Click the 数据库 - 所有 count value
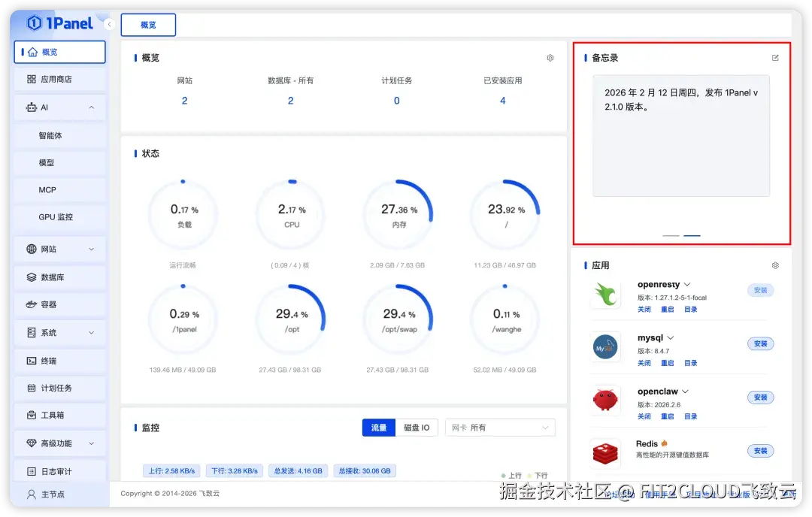This screenshot has height=517, width=812. click(x=290, y=101)
